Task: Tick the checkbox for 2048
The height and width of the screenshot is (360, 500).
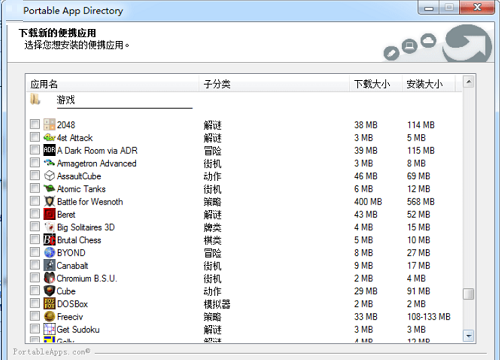Action: click(35, 124)
